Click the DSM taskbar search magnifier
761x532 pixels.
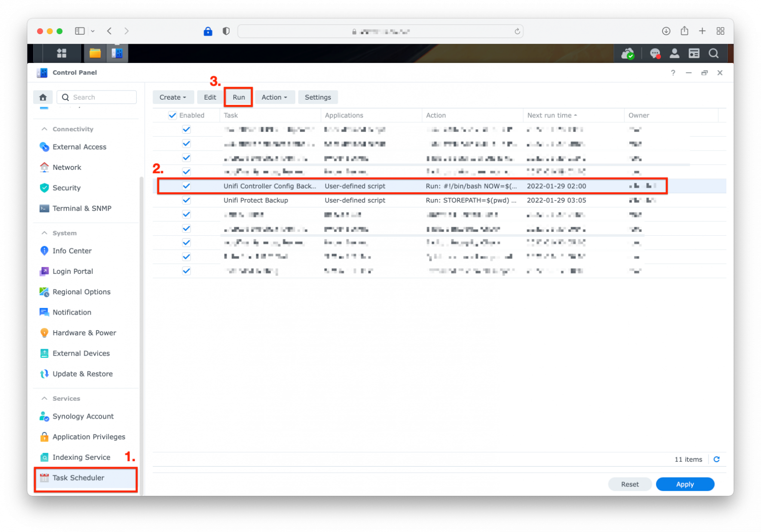point(713,53)
